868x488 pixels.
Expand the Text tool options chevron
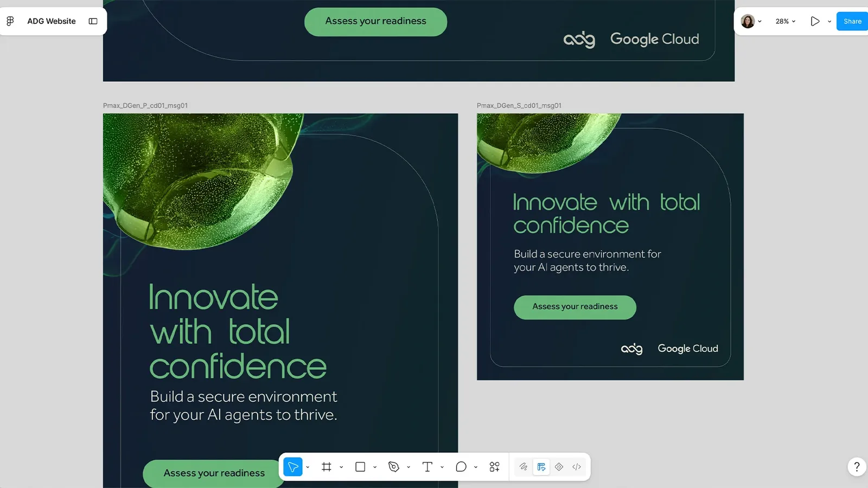click(442, 467)
